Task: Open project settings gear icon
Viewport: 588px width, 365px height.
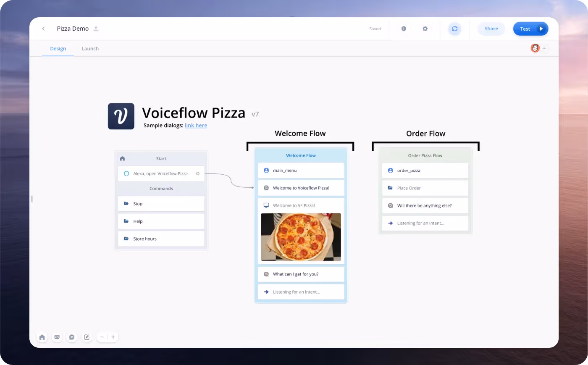Action: 425,29
